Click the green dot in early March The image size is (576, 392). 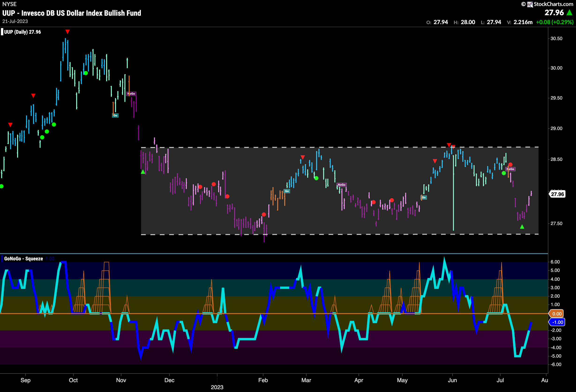(316, 178)
